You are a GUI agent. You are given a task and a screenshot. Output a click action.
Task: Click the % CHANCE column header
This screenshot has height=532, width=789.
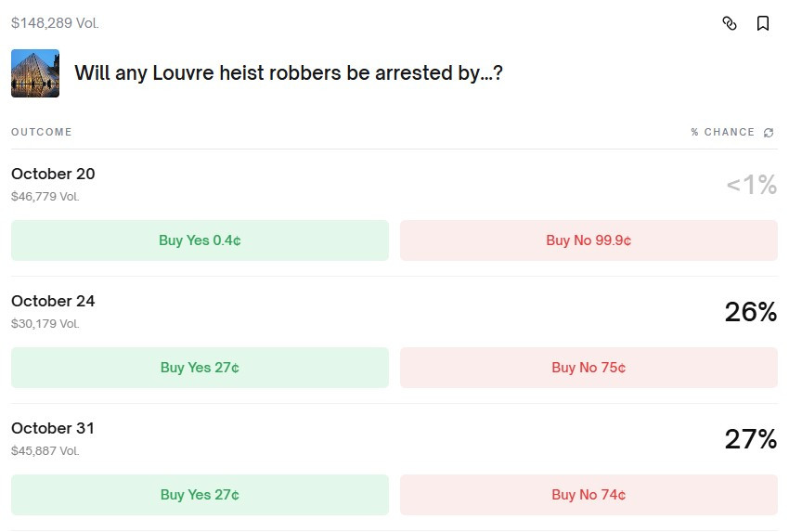click(x=722, y=133)
